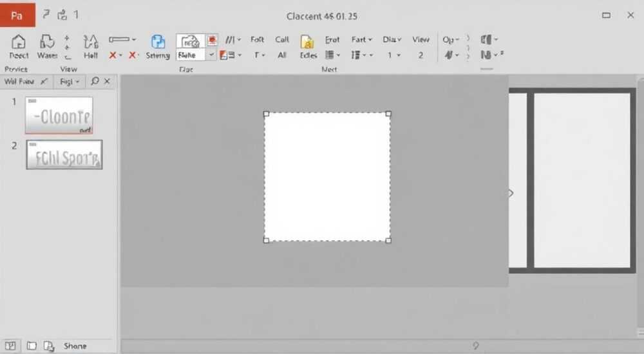644x354 pixels.
Task: Click the small arrow on the right pane's edge
Action: click(511, 193)
